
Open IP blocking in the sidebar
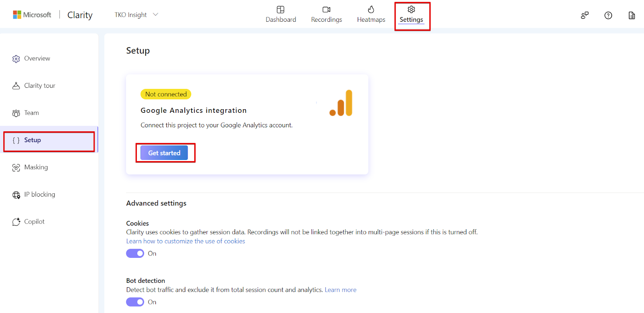tap(39, 195)
